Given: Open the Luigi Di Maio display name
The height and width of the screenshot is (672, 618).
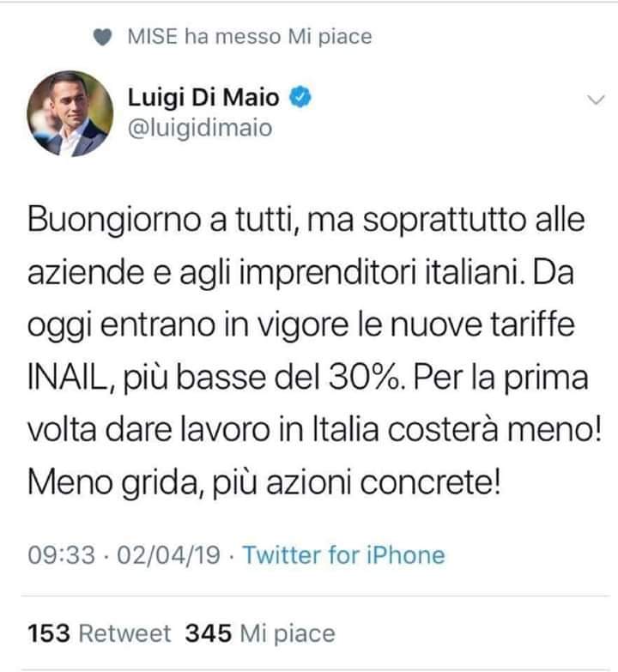Looking at the screenshot, I should pos(203,97).
